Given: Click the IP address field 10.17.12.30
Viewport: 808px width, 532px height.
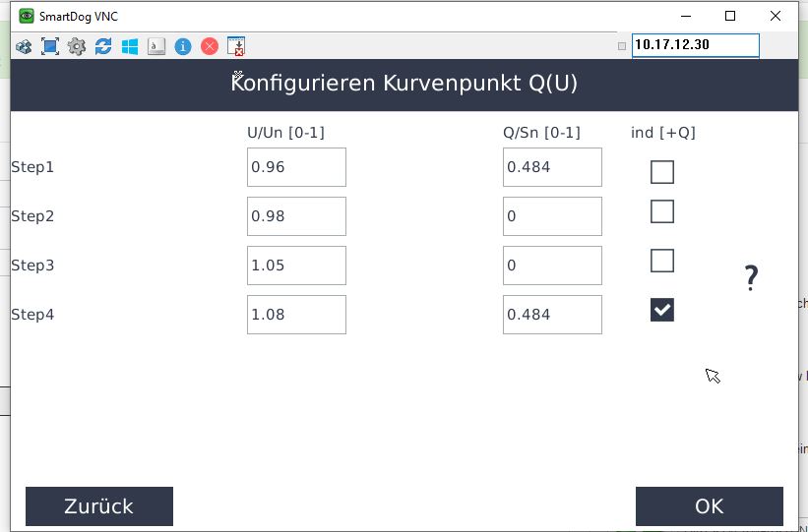Looking at the screenshot, I should point(695,45).
